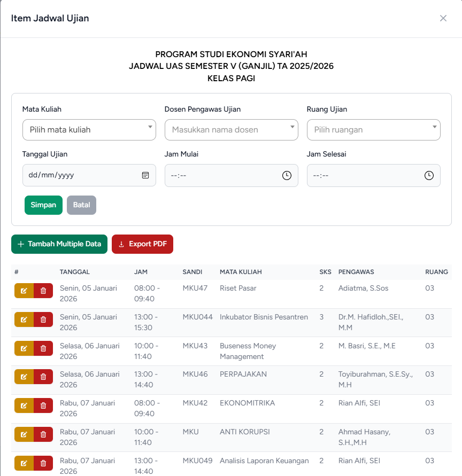
Task: Click the Item Jadwal Ujian dialog title
Action: coord(50,18)
